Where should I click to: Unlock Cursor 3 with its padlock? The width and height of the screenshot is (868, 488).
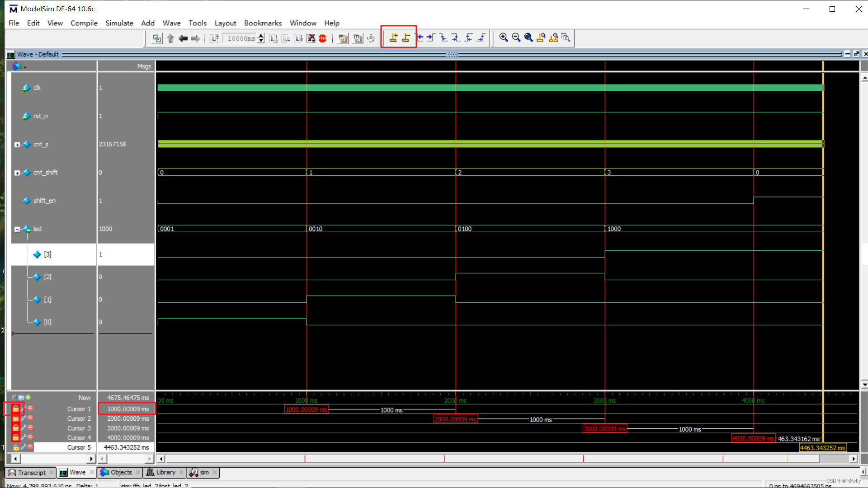(15, 428)
